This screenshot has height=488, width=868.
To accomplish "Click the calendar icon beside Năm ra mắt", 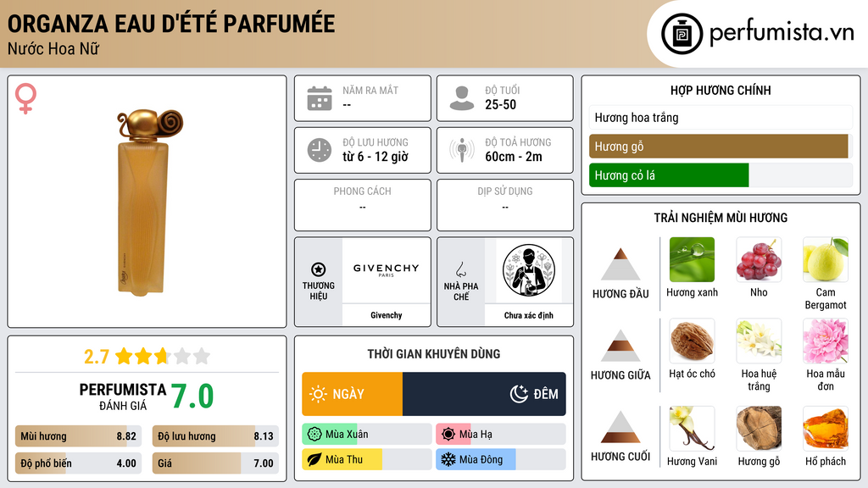I will pos(320,98).
